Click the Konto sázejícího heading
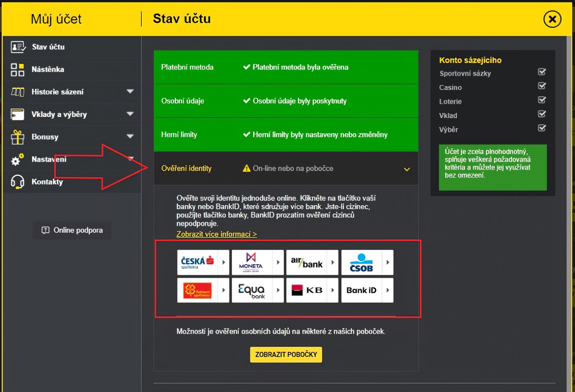This screenshot has width=575, height=392. [470, 60]
